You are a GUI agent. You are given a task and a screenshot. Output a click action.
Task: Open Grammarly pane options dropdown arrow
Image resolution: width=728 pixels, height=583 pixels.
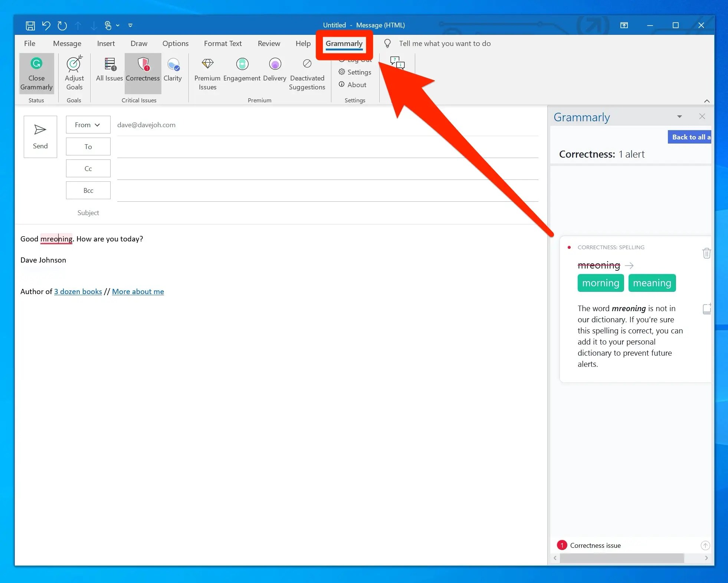coord(679,117)
